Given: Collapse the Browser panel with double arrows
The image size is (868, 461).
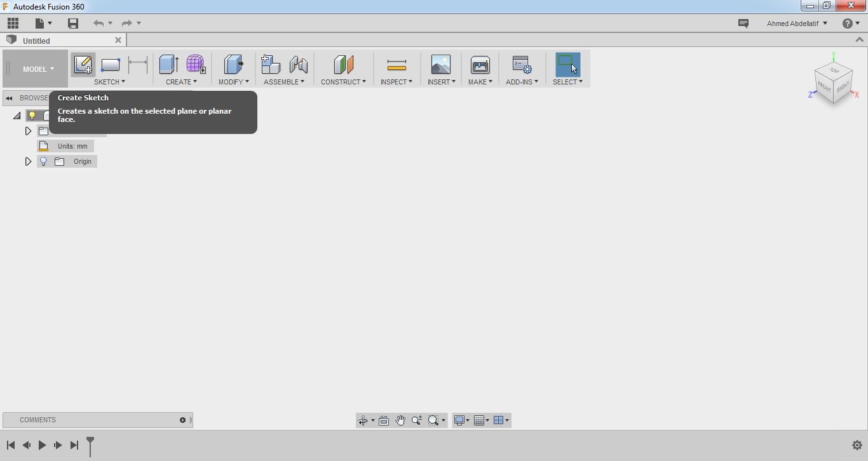Looking at the screenshot, I should tap(9, 98).
